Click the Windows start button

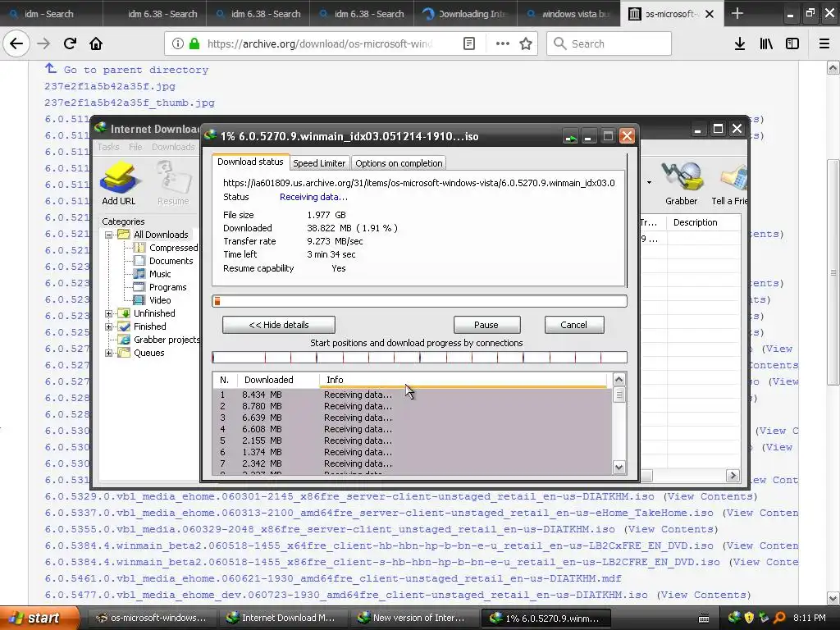[x=39, y=618]
